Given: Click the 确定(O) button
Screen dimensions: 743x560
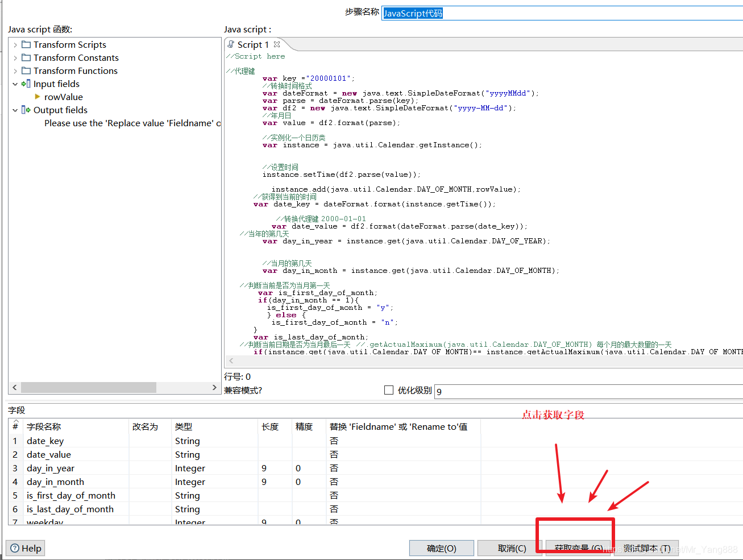Looking at the screenshot, I should coord(442,548).
